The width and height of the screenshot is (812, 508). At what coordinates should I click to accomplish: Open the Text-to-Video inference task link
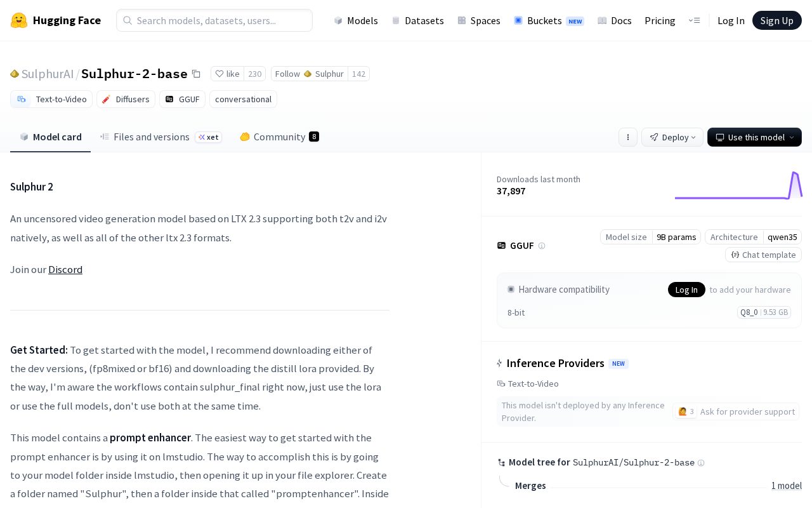(528, 384)
